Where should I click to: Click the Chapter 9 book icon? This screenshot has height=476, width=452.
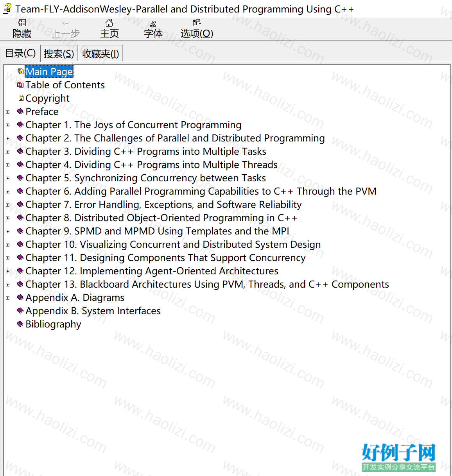tap(21, 231)
